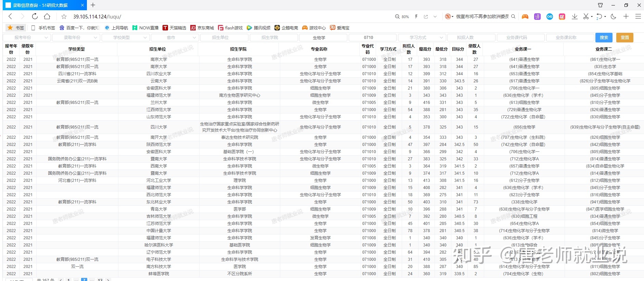Bookmark this page with the star icon
This screenshot has height=281, width=644.
coord(64,16)
